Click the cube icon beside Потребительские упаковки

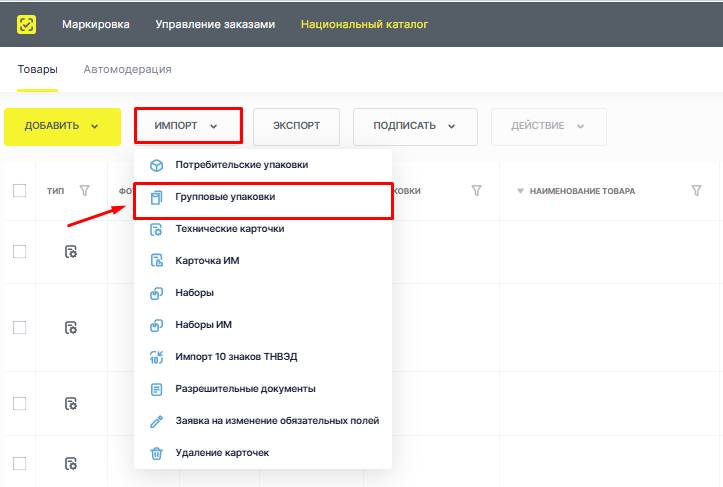(157, 165)
